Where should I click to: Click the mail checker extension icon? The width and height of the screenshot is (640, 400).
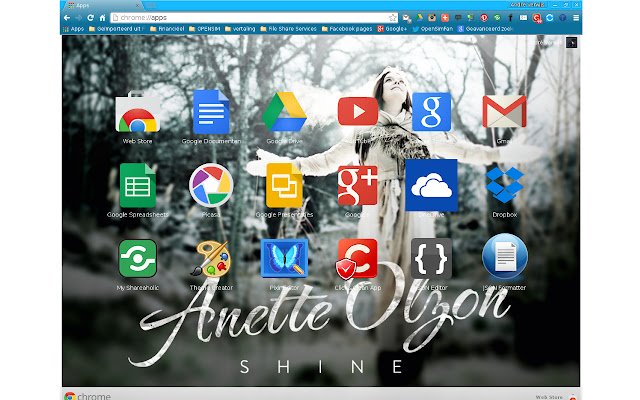point(406,18)
